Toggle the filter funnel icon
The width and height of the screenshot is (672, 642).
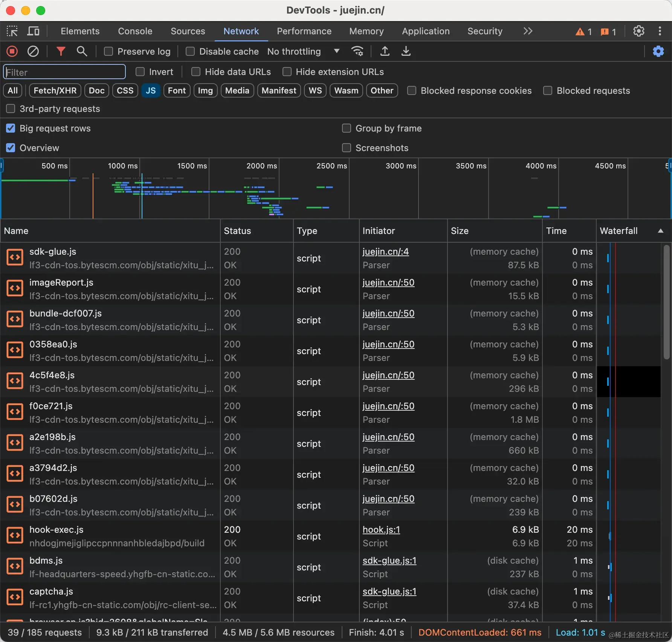[61, 51]
